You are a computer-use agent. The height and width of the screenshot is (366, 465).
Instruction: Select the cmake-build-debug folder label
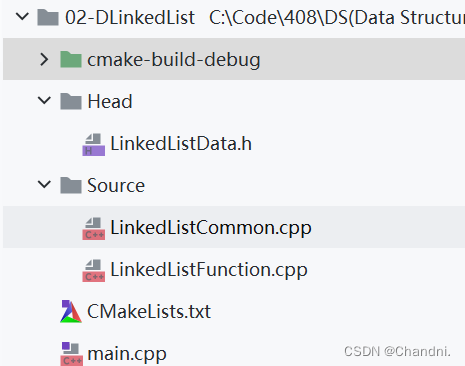174,60
